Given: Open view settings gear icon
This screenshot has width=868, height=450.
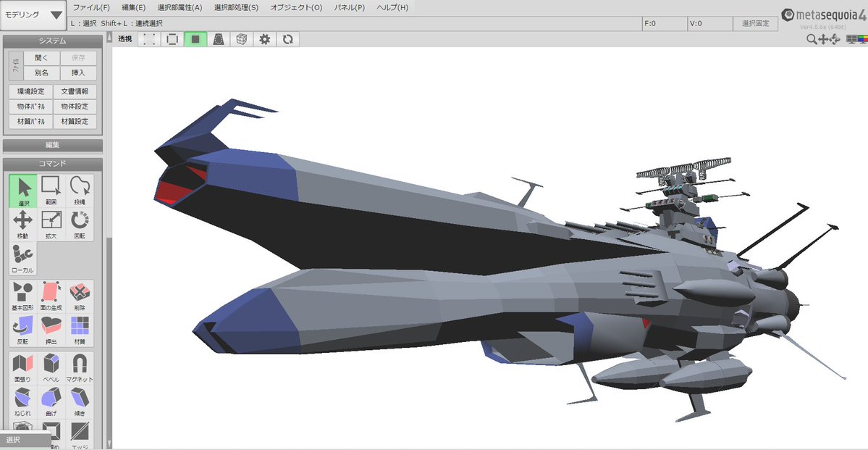Looking at the screenshot, I should pyautogui.click(x=265, y=39).
